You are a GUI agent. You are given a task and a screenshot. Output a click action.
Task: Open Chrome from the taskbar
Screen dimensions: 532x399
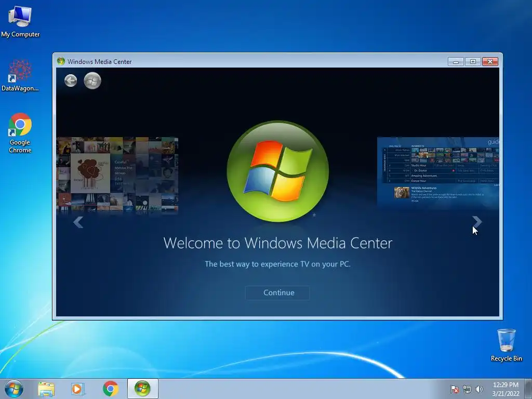pyautogui.click(x=110, y=389)
